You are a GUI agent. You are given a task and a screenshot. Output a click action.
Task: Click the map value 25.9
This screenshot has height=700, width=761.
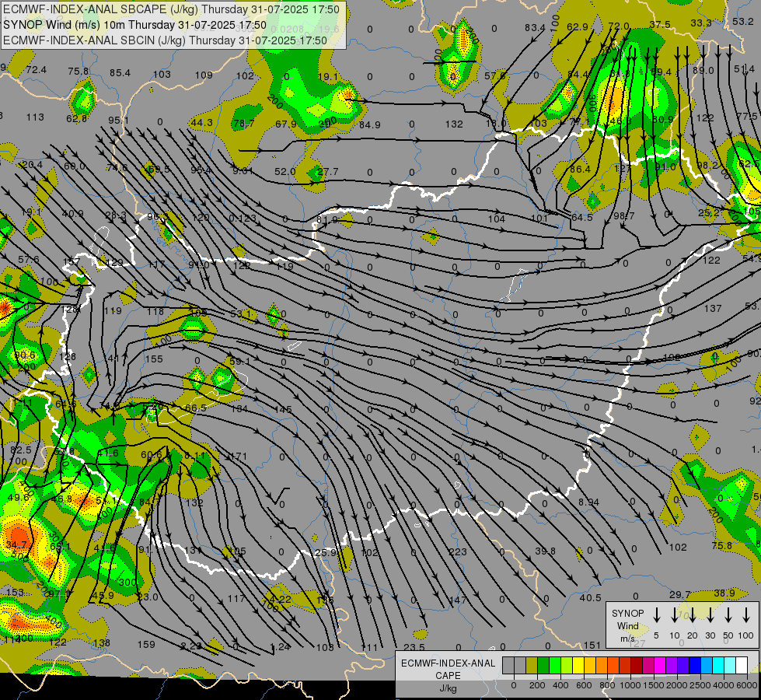(x=326, y=553)
